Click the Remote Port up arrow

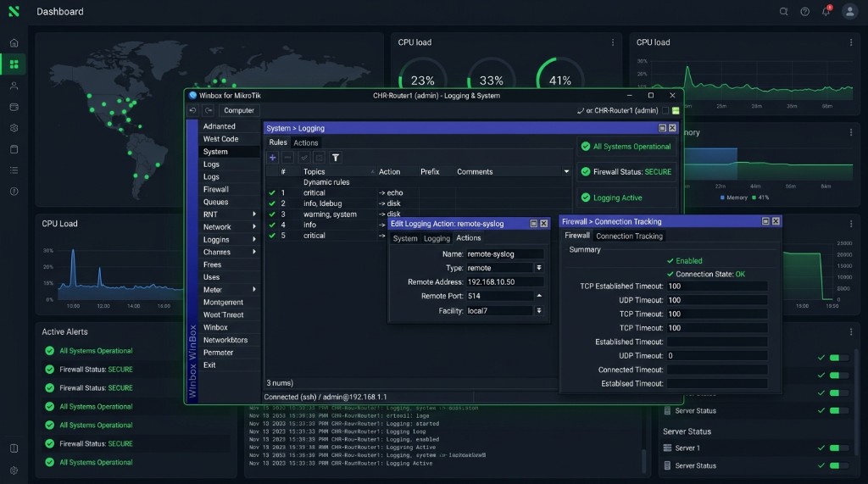click(x=538, y=297)
